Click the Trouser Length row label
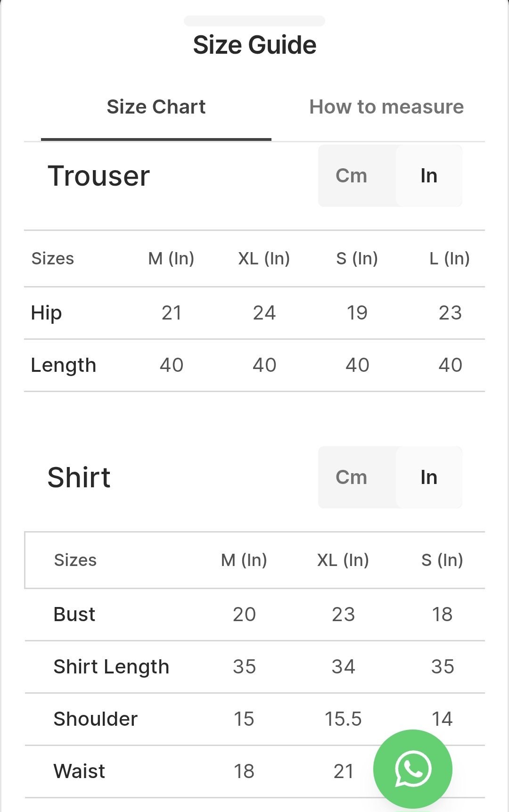This screenshot has width=509, height=812. tap(64, 365)
